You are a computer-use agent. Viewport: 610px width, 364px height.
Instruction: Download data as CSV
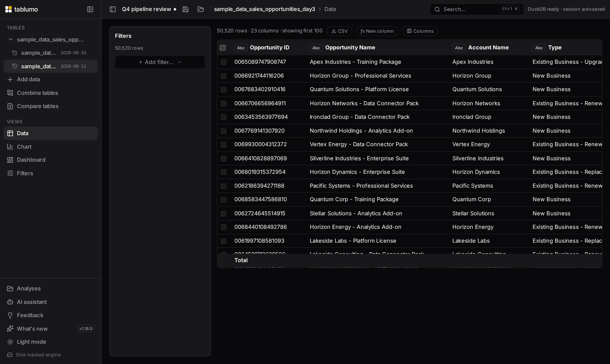click(x=339, y=31)
